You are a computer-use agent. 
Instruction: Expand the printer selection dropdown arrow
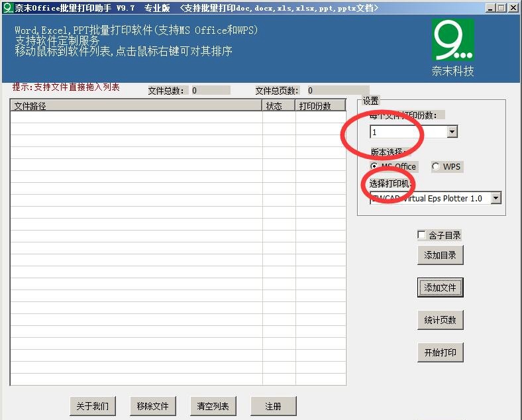(x=496, y=198)
